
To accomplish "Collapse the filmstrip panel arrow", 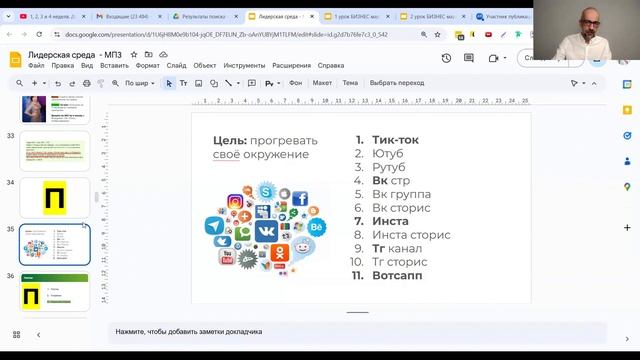I will 38,335.
